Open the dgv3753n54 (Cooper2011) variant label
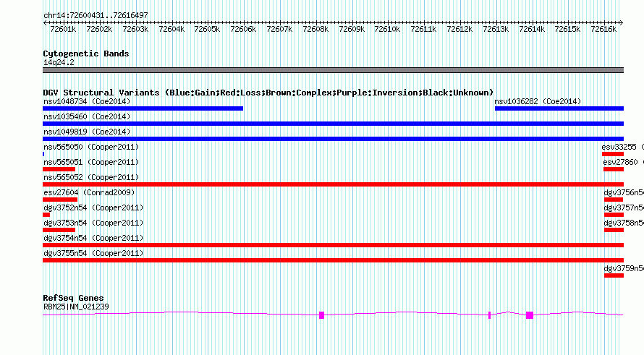This screenshot has width=644, height=355. [93, 223]
